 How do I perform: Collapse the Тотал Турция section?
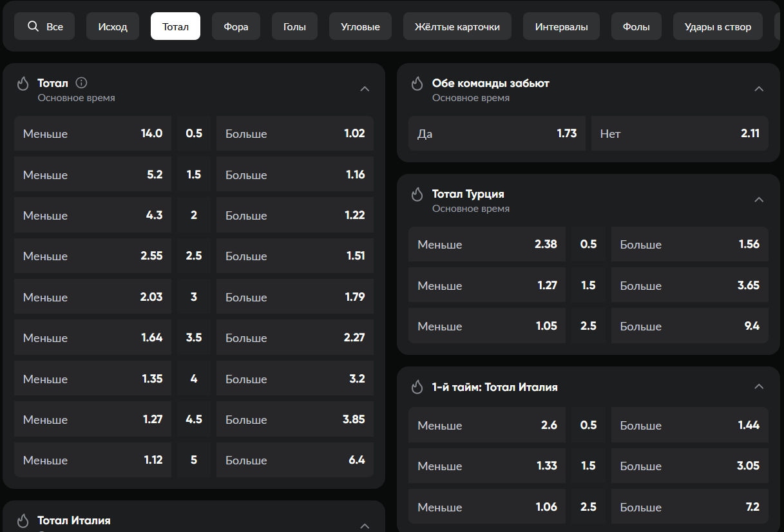[x=759, y=200]
